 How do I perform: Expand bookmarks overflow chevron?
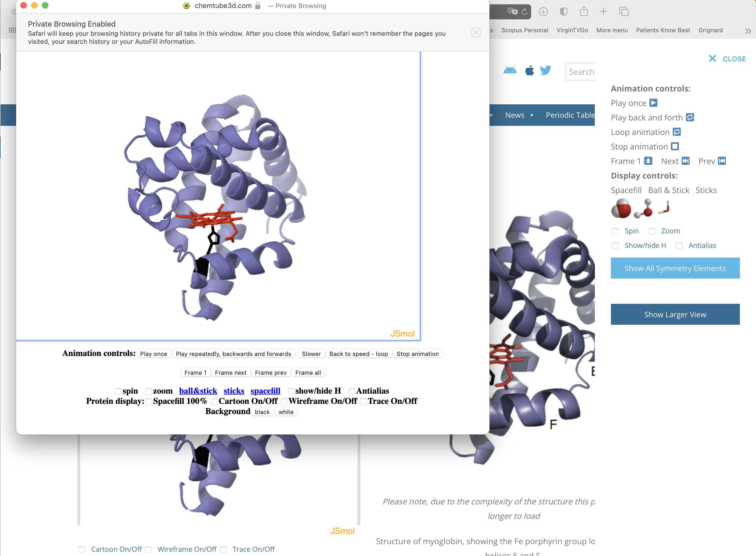tap(748, 31)
